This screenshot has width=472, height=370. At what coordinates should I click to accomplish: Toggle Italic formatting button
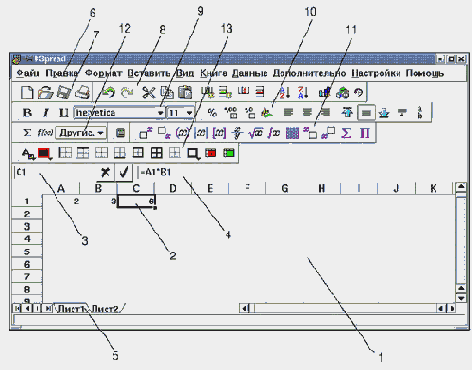coord(46,113)
